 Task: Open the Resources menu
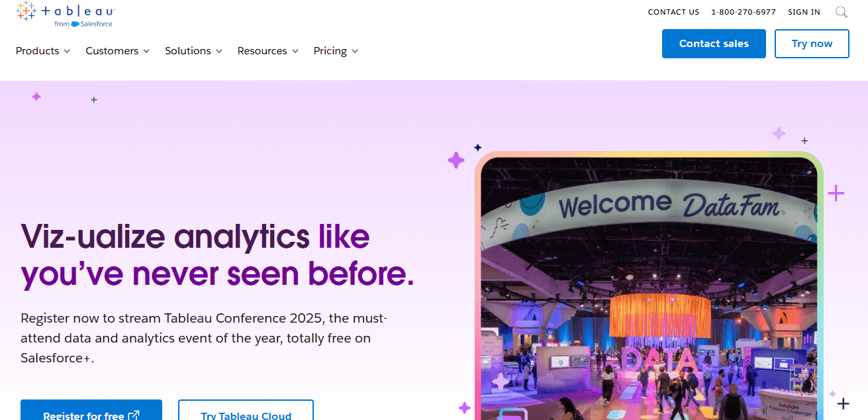click(268, 51)
